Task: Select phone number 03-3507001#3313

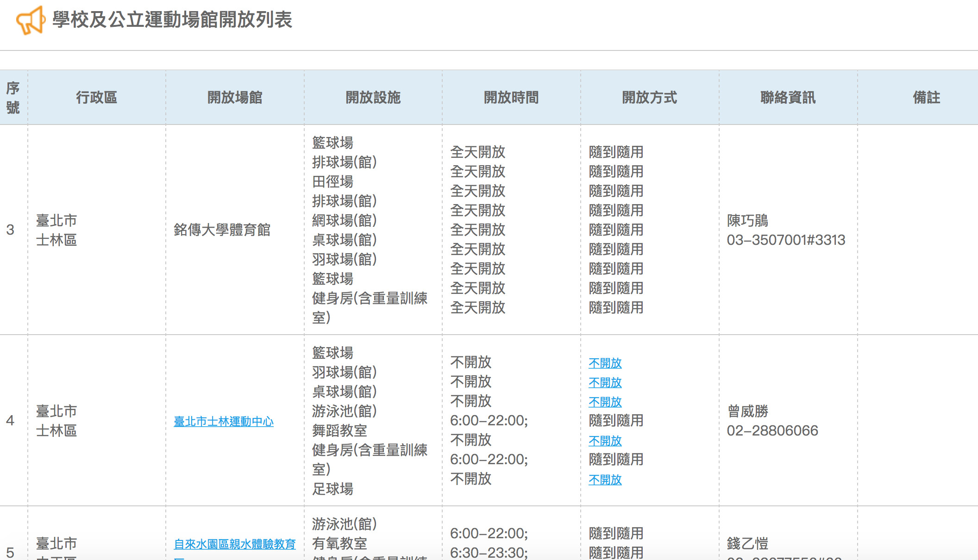Action: (786, 240)
